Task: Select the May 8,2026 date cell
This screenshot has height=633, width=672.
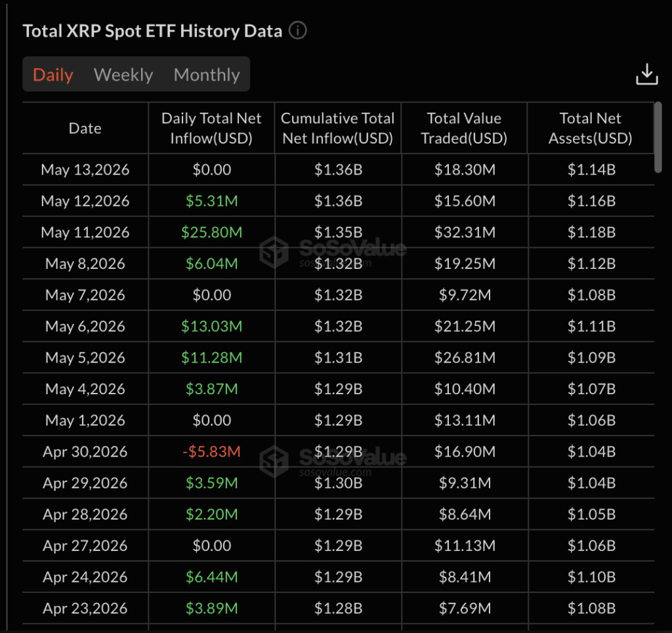Action: coord(85,264)
